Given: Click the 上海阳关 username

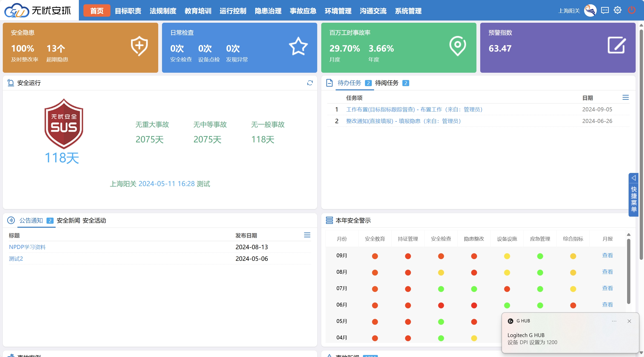Looking at the screenshot, I should coord(569,11).
